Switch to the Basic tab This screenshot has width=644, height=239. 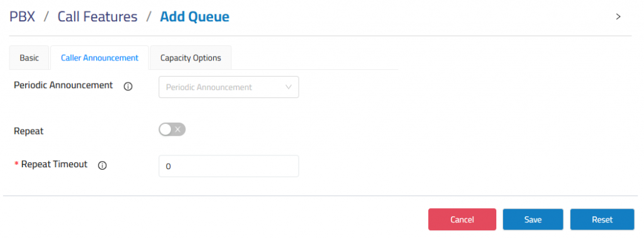(x=29, y=58)
